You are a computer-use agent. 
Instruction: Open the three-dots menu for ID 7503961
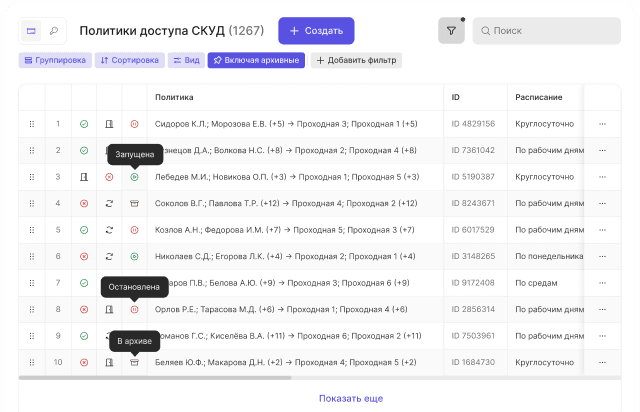pyautogui.click(x=602, y=336)
